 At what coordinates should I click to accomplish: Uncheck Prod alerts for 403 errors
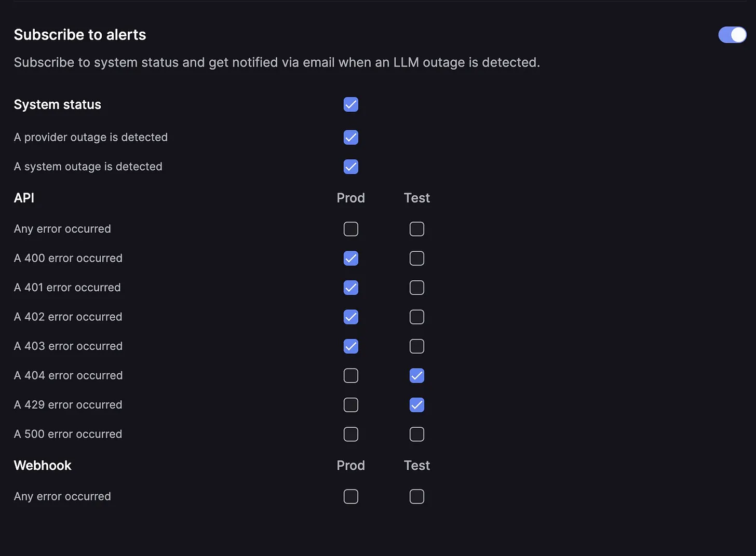[350, 346]
